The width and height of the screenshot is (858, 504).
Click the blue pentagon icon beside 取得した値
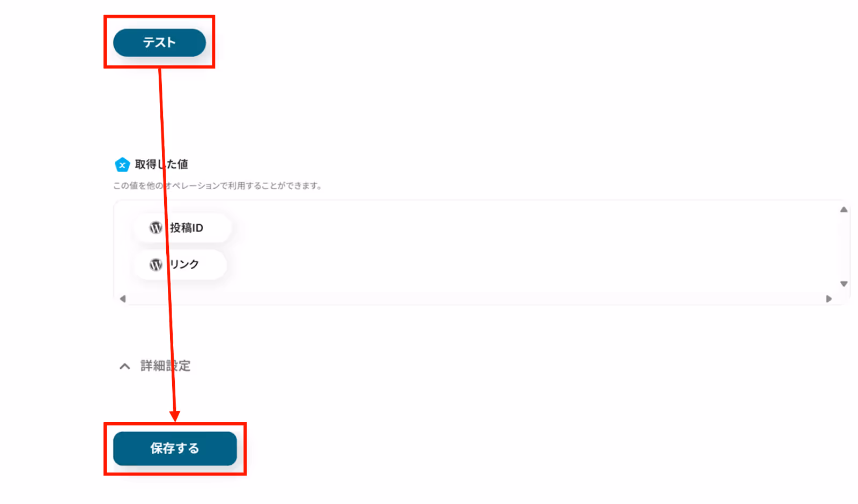[122, 165]
